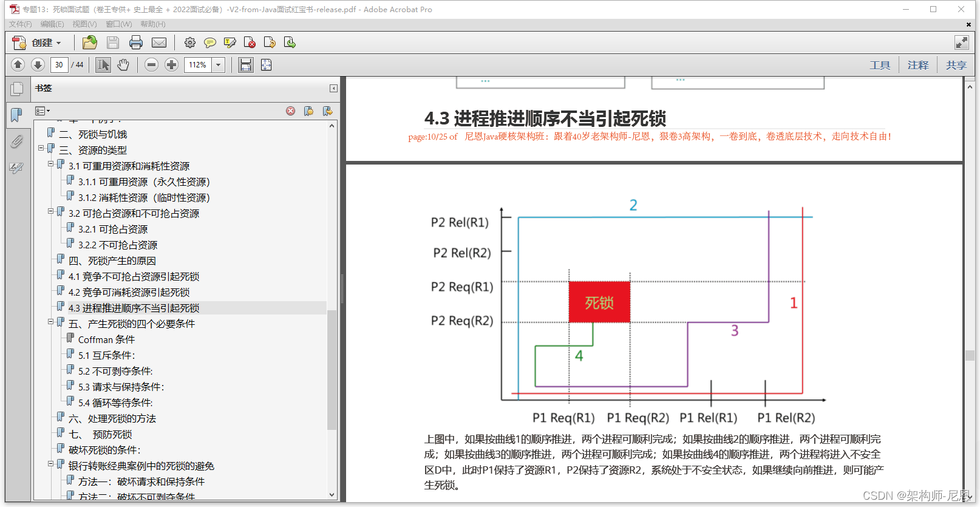The image size is (980, 507).
Task: Open the 注释 panel
Action: click(918, 65)
